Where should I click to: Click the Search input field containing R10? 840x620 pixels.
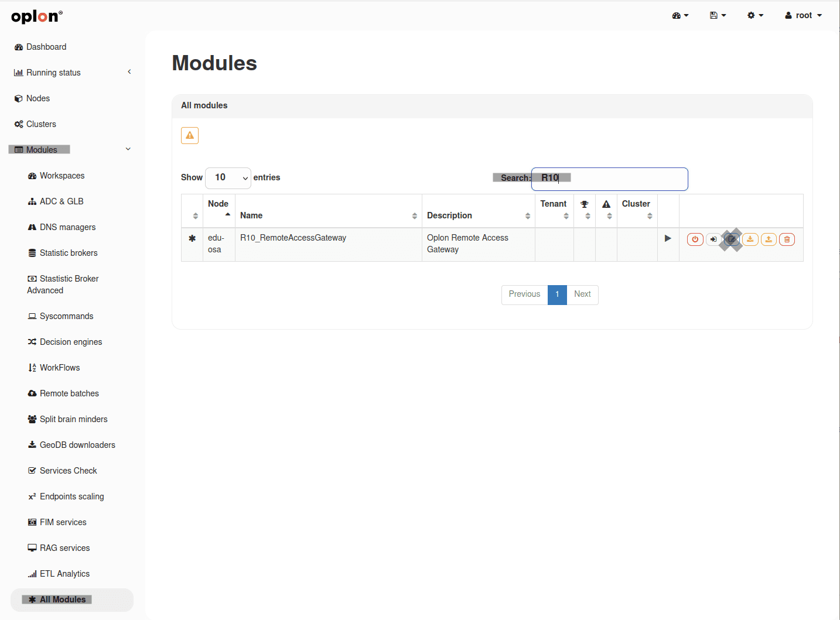[x=610, y=179]
